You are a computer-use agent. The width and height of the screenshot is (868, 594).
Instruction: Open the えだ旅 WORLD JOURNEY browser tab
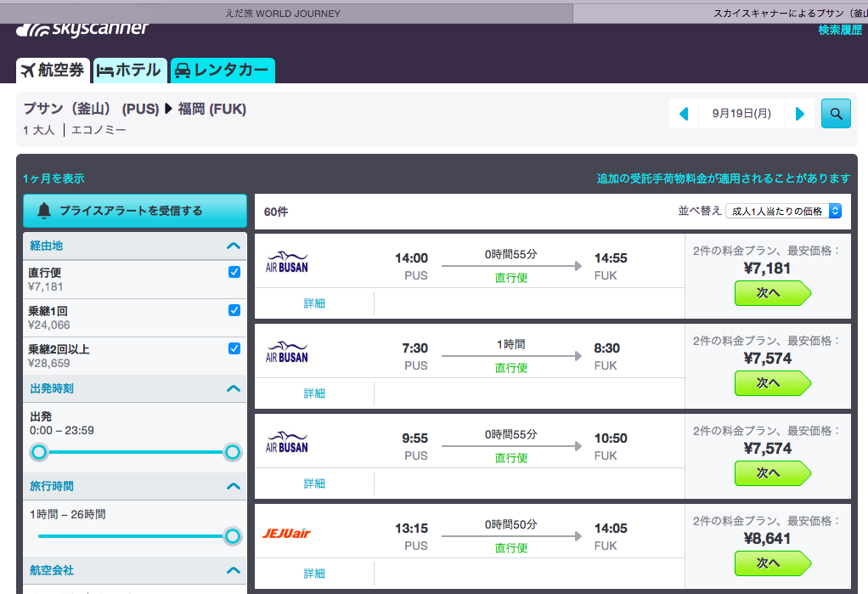pyautogui.click(x=282, y=14)
